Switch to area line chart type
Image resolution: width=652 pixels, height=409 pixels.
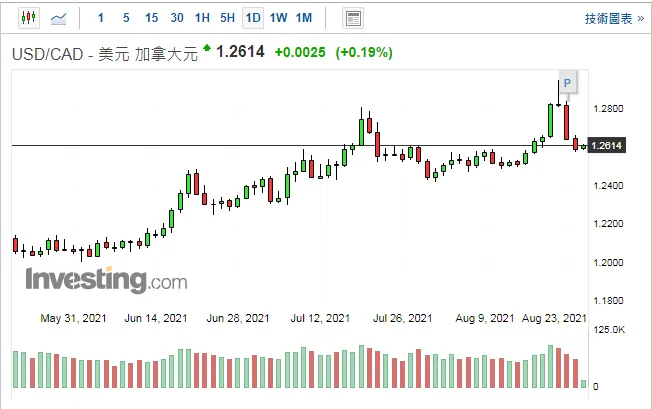(58, 18)
